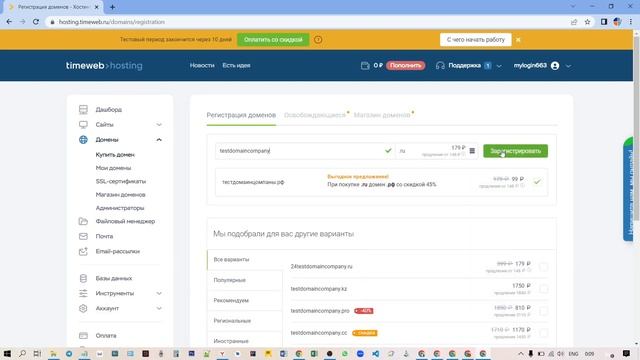
Task: Check the testdomaincompany.cc checkbox
Action: (544, 333)
